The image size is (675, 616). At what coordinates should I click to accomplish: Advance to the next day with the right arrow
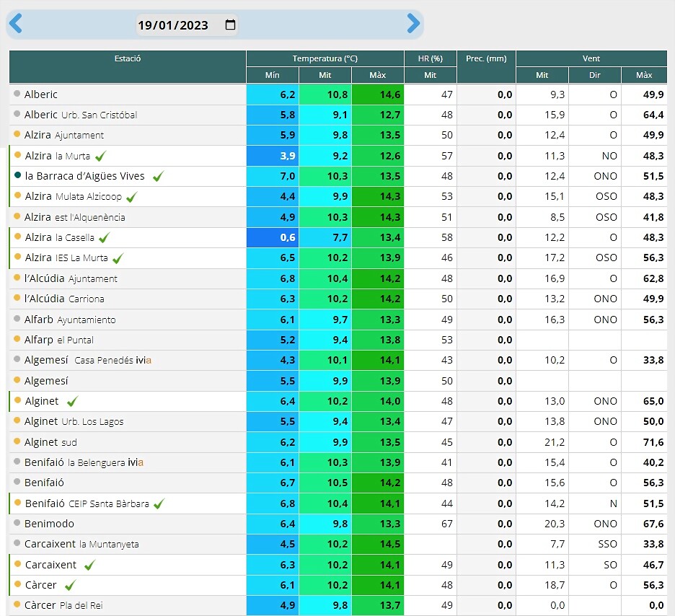[413, 23]
